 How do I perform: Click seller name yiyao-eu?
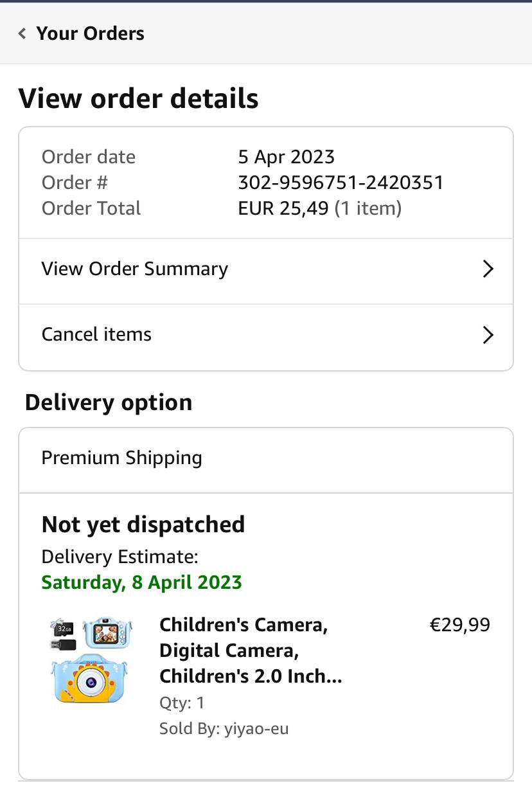pos(256,729)
